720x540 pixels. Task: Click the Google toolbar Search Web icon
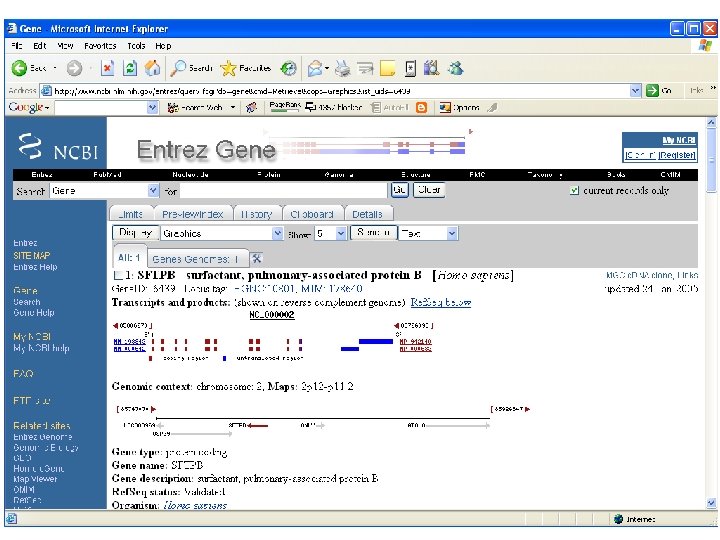click(173, 107)
